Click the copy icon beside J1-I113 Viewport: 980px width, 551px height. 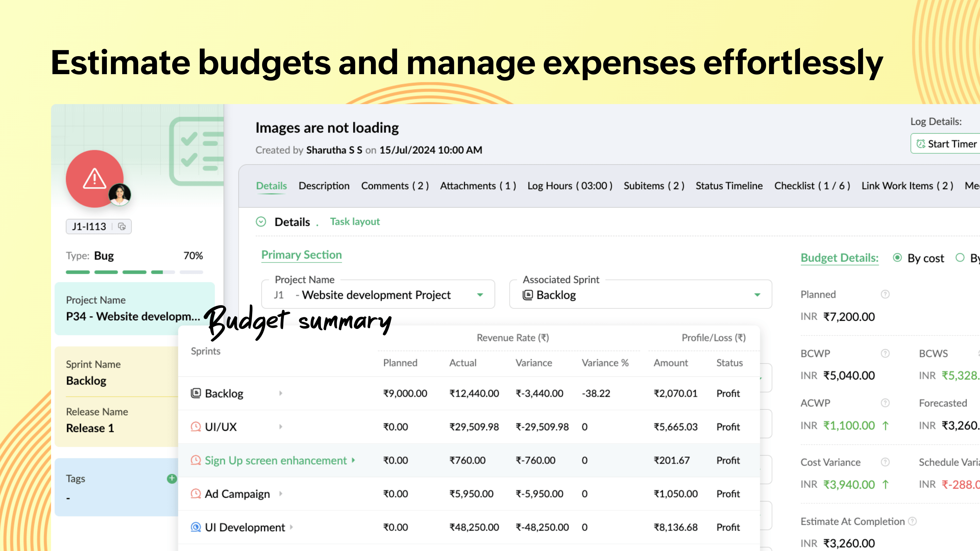[122, 227]
